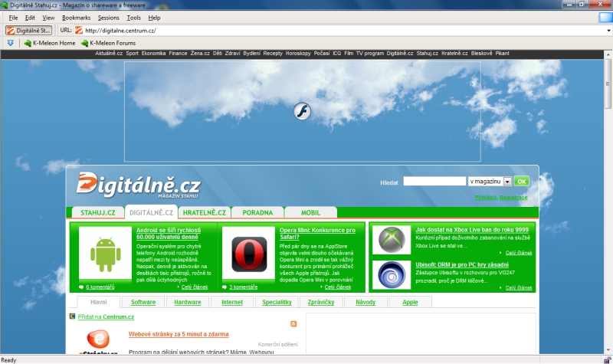Open the Help menu
This screenshot has width=613, height=364.
click(154, 18)
